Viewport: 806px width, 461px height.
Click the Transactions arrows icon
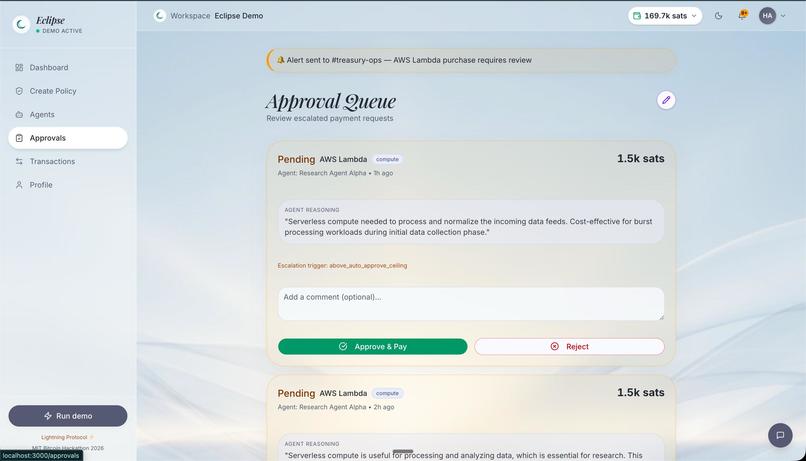tap(19, 161)
